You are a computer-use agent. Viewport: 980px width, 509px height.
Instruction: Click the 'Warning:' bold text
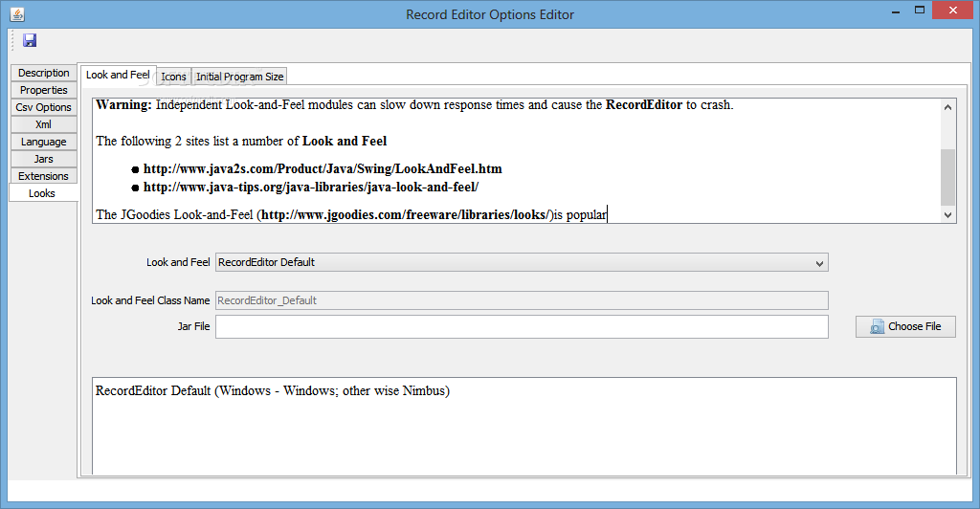(123, 105)
